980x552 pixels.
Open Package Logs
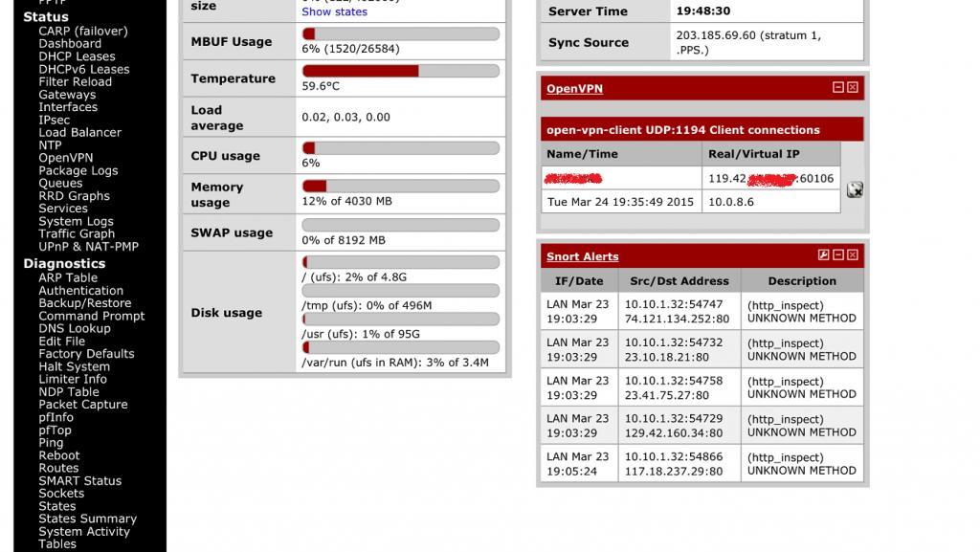click(78, 170)
